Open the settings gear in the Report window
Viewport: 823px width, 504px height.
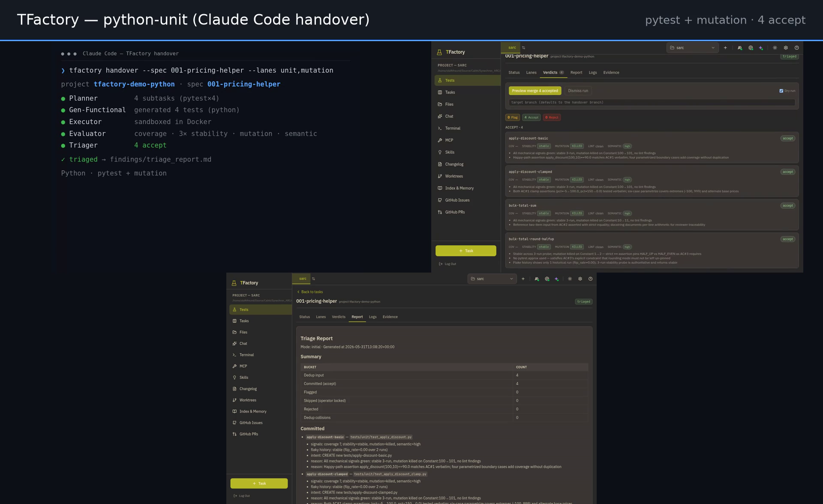[x=580, y=279]
